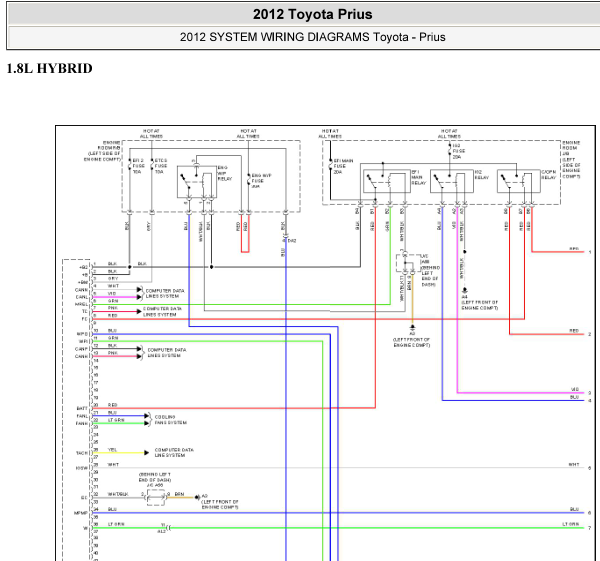Click the 'D42' connector label
Image resolution: width=600 pixels, height=561 pixels.
tap(292, 241)
